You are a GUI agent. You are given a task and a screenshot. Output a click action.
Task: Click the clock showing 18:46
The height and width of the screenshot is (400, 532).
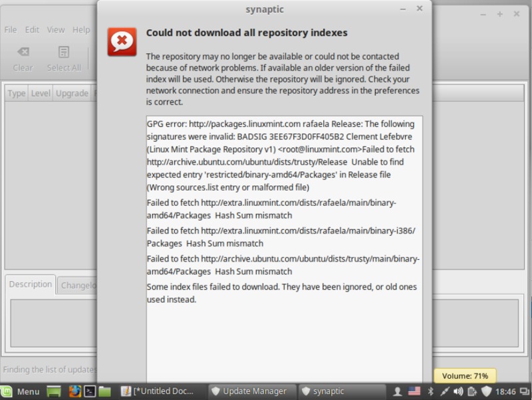pyautogui.click(x=506, y=391)
